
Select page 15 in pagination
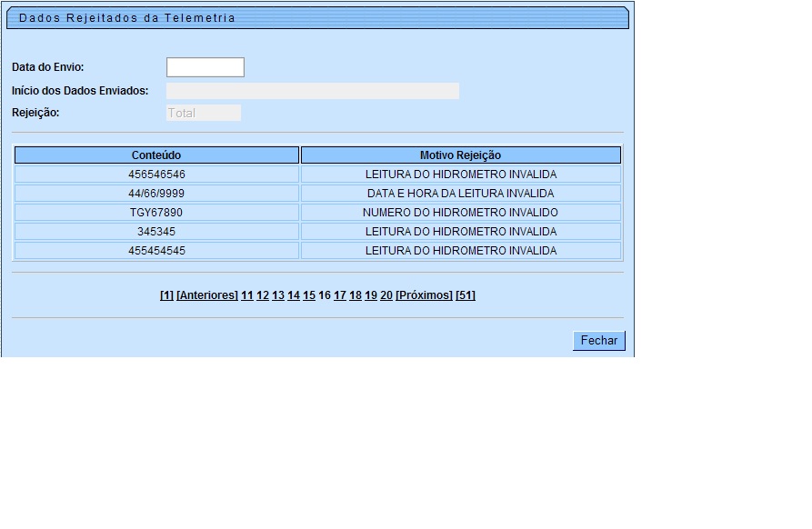pos(309,295)
